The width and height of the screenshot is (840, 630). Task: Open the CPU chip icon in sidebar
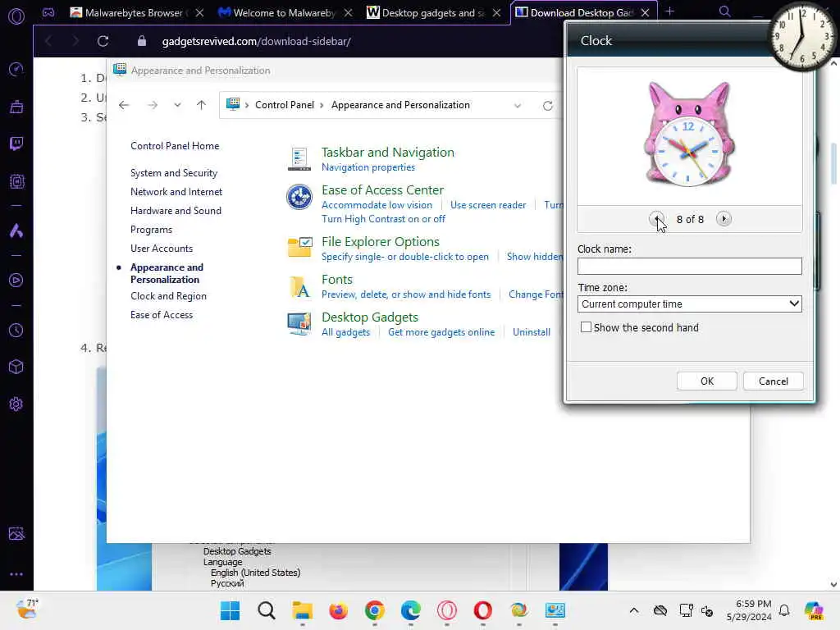click(16, 181)
